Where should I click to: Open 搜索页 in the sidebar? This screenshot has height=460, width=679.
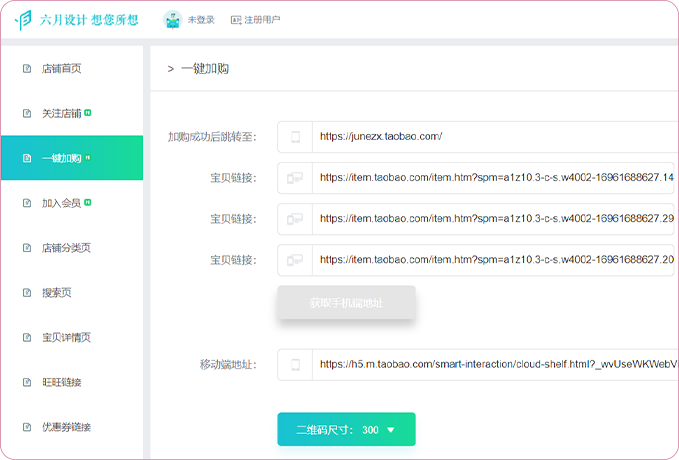[72, 293]
